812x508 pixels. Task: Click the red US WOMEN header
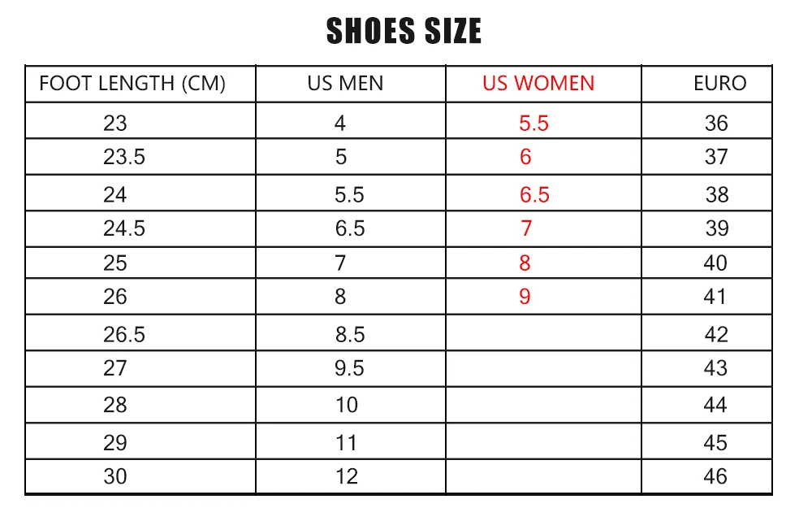tap(538, 84)
